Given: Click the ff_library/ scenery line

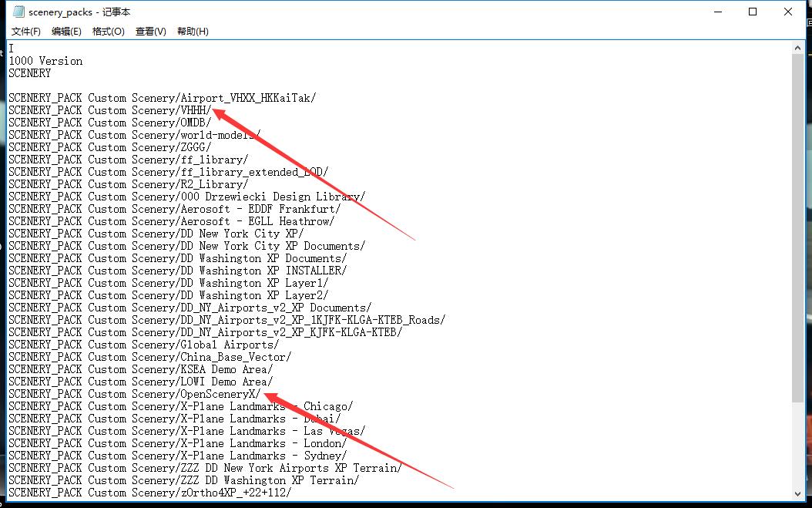Looking at the screenshot, I should click(129, 160).
